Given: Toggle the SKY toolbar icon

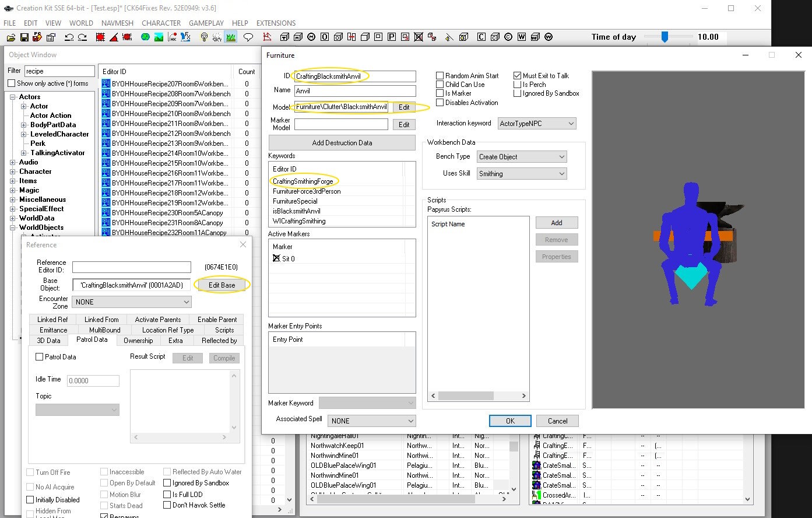Looking at the screenshot, I should pos(217,37).
